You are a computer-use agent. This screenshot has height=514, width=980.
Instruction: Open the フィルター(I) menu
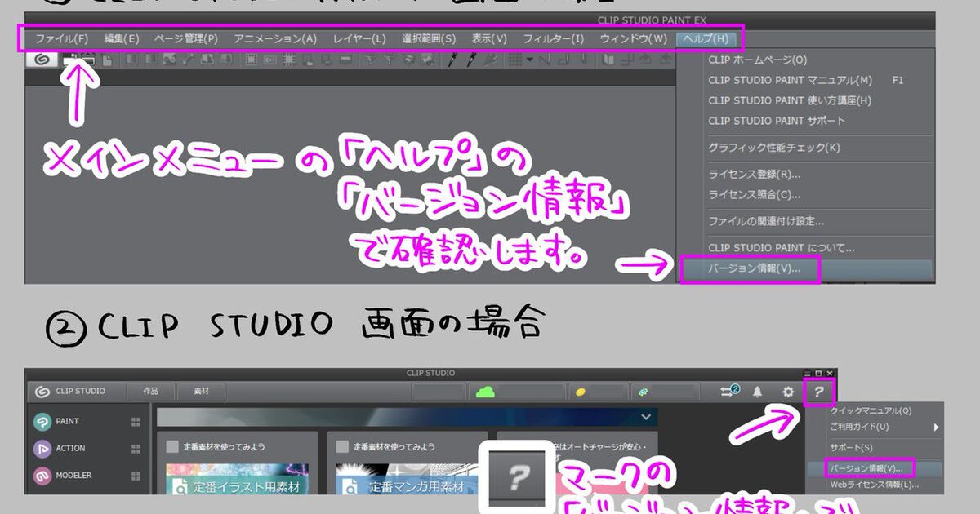[x=554, y=38]
